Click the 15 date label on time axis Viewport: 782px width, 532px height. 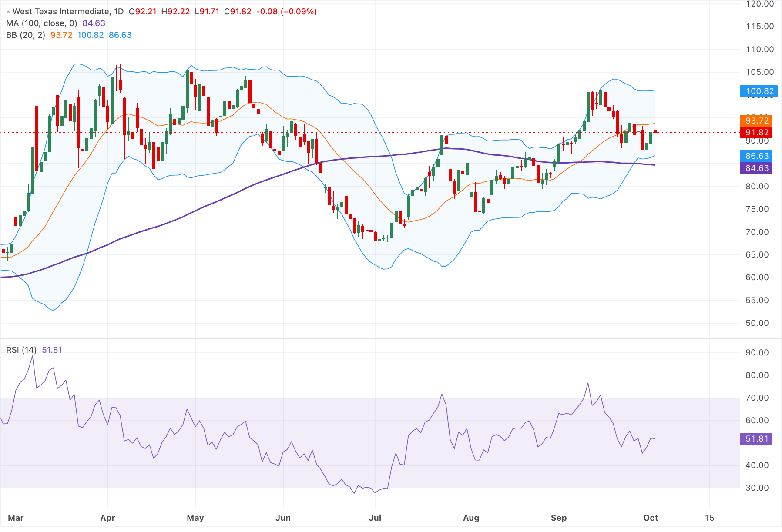(x=709, y=518)
